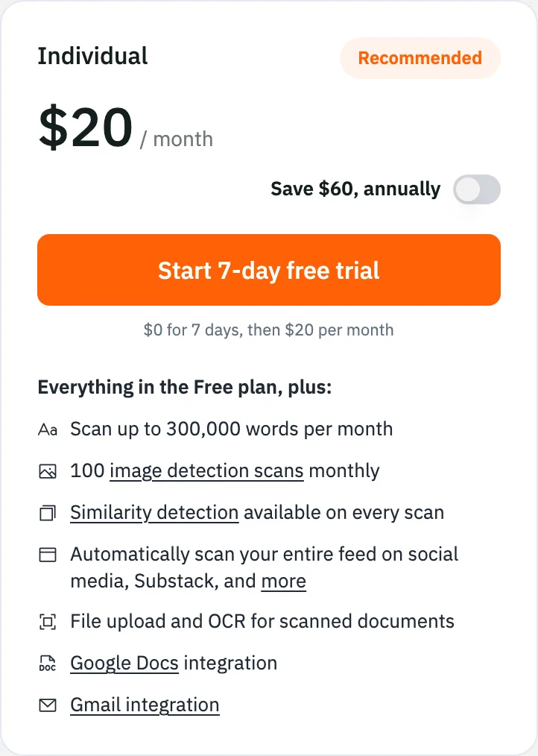Click the similarity detection stacked squares icon

(x=47, y=513)
